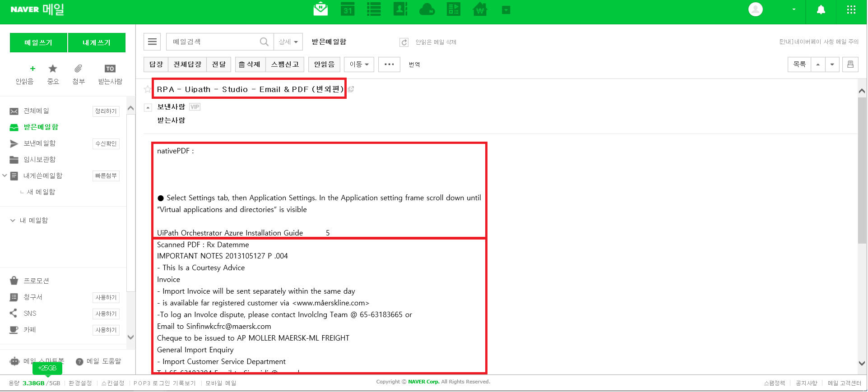
Task: Click sidebar scrollbar down arrow
Action: (x=131, y=337)
